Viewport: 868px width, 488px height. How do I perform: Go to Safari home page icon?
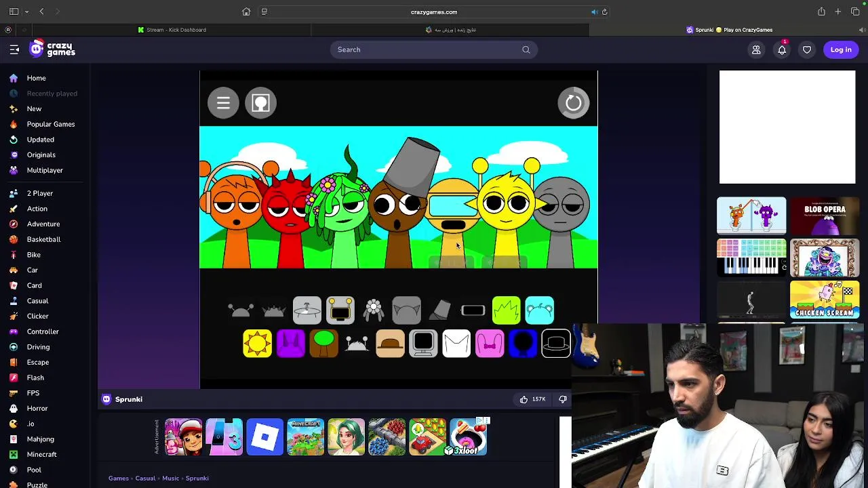click(x=246, y=12)
